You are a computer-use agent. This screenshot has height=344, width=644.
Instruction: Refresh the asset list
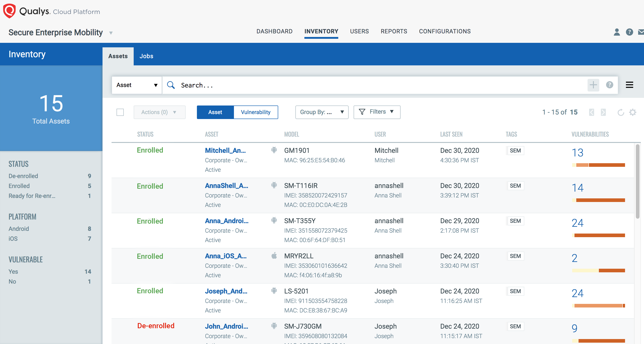click(621, 112)
